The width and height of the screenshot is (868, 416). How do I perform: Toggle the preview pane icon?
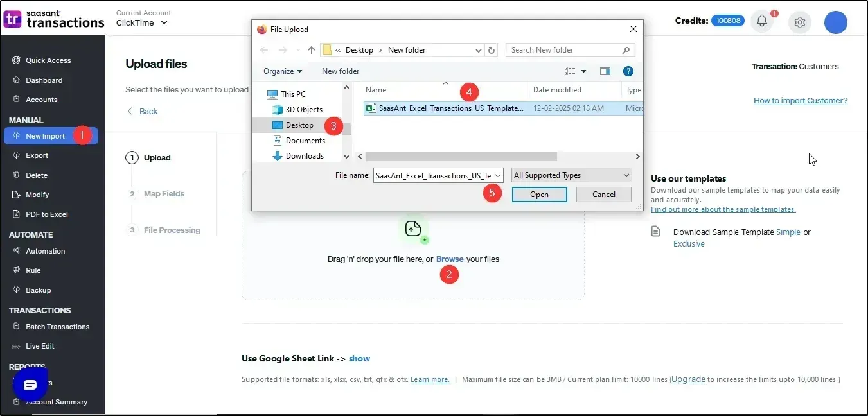click(x=605, y=71)
